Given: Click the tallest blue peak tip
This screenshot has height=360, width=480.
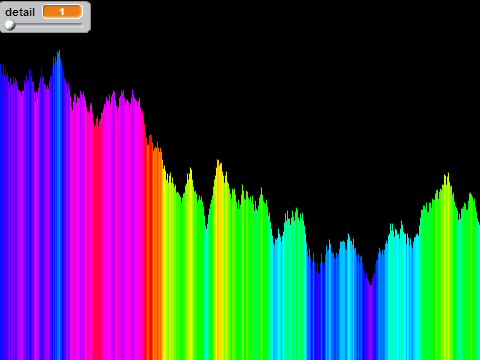Looking at the screenshot, I should coord(59,52).
